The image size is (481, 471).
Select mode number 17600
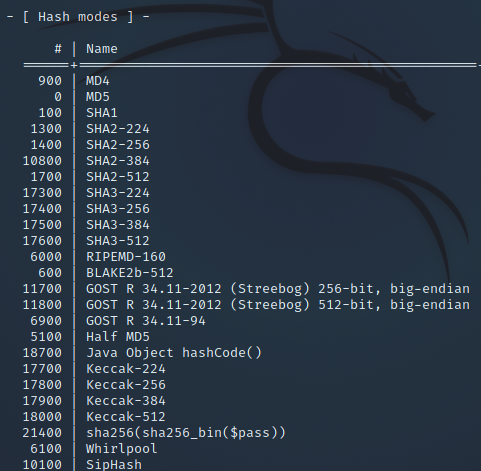click(x=42, y=241)
